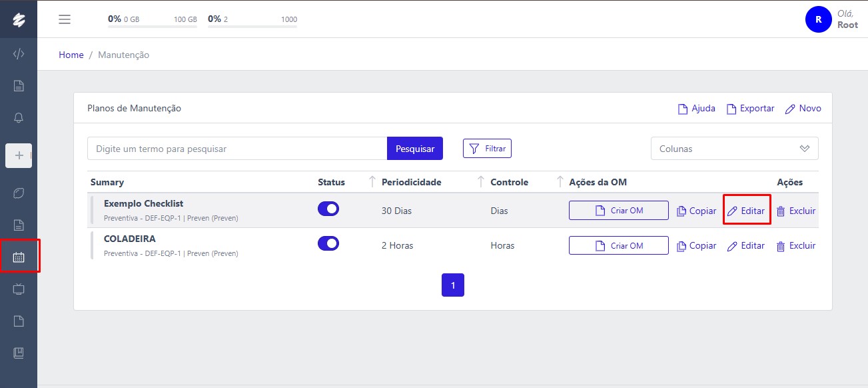Turn off the COLADEIRA status switch
Viewport: 868px width, 388px height.
tap(328, 243)
